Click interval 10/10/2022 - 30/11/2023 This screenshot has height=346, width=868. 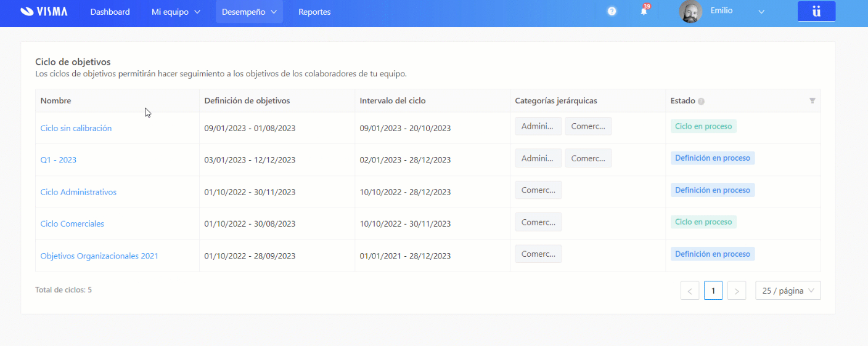pyautogui.click(x=405, y=223)
